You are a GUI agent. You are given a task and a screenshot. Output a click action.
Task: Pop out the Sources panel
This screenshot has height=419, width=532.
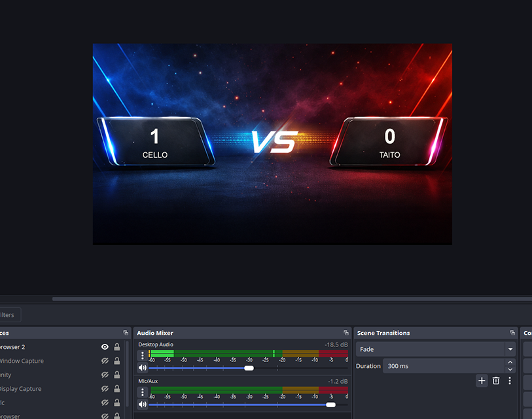(125, 333)
